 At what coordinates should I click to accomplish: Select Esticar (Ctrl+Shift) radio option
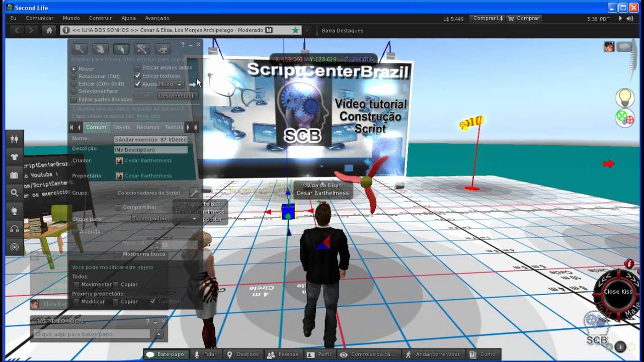pos(74,84)
